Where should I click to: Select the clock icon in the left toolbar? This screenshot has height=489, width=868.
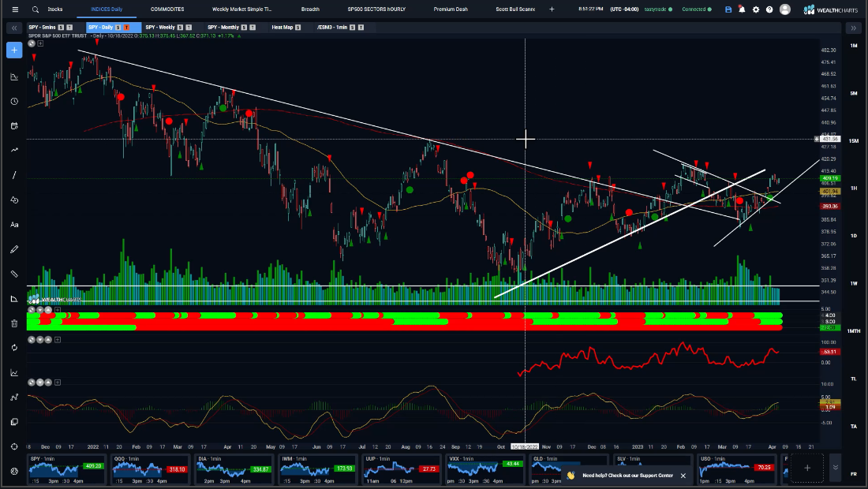coord(14,101)
